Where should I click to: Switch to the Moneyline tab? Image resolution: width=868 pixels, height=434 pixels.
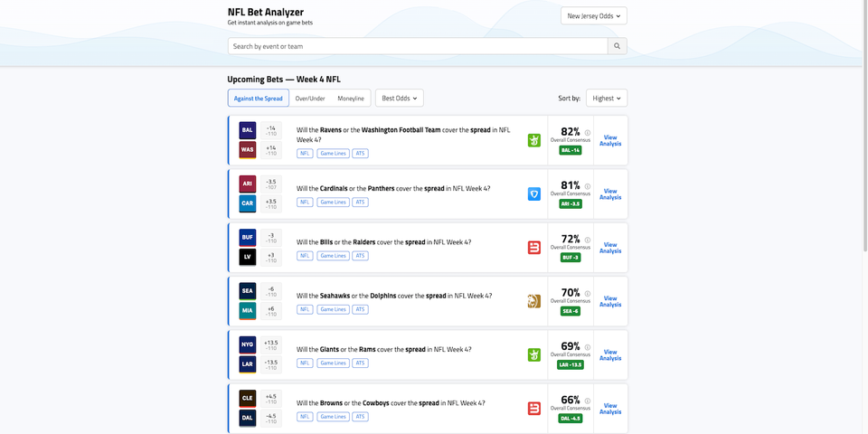[x=351, y=98]
